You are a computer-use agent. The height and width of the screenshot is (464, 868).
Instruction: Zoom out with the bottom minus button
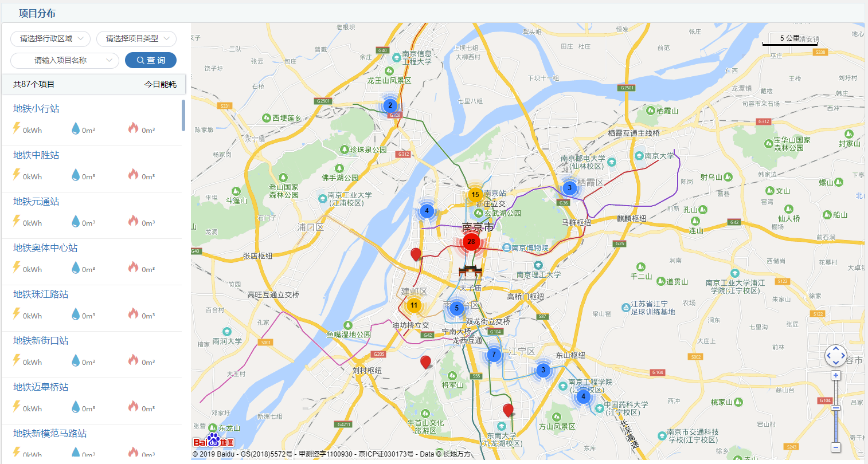[x=836, y=447]
